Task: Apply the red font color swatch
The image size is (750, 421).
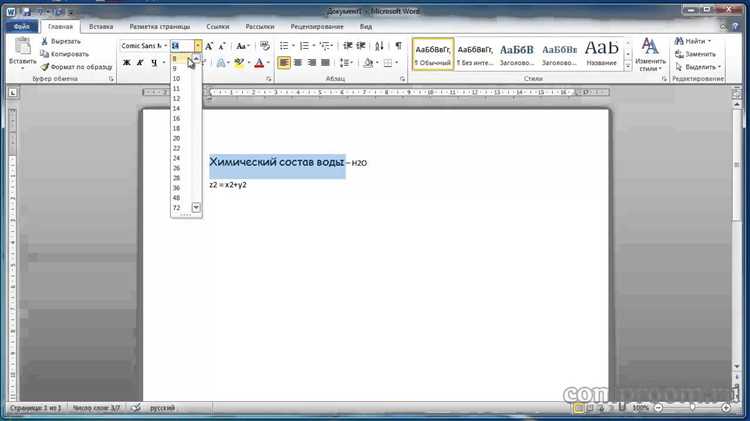Action: (259, 63)
